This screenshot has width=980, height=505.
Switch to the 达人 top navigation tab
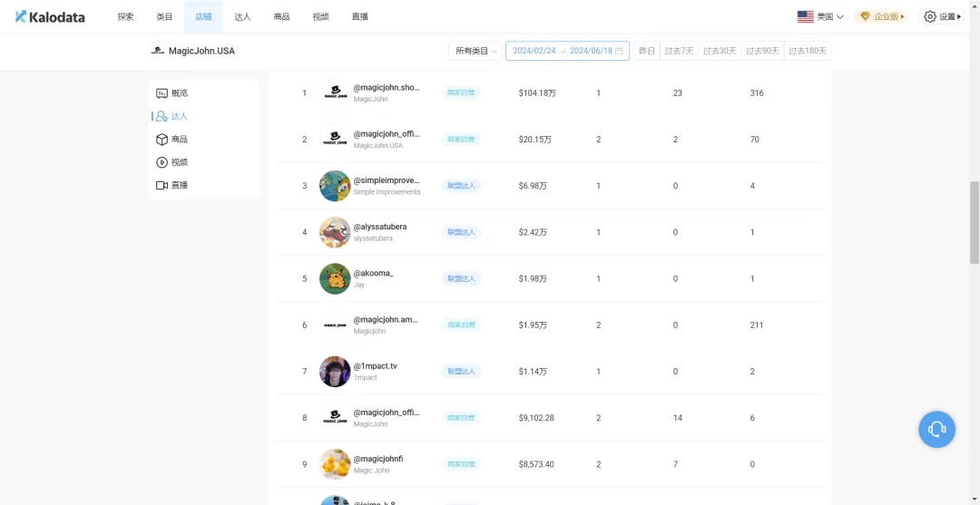coord(242,16)
